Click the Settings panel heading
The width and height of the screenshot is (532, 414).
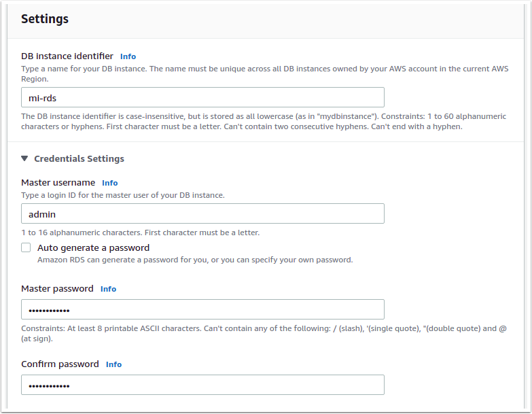pyautogui.click(x=45, y=19)
